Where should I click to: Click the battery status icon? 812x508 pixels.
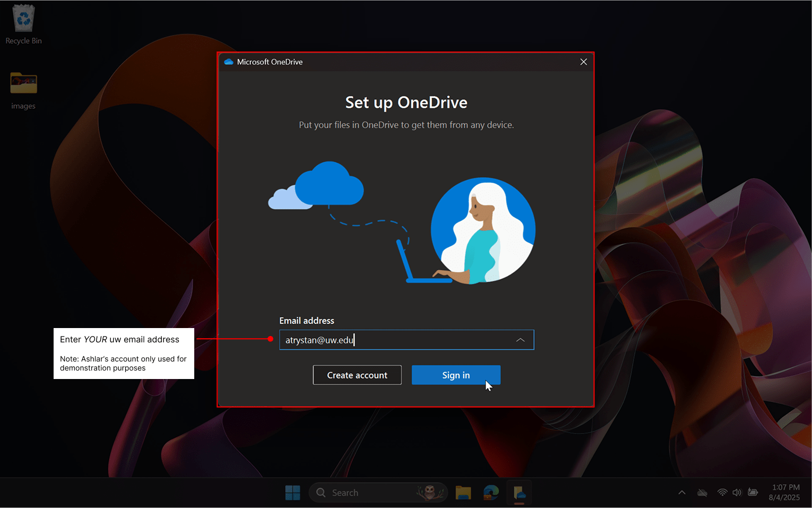pos(753,493)
